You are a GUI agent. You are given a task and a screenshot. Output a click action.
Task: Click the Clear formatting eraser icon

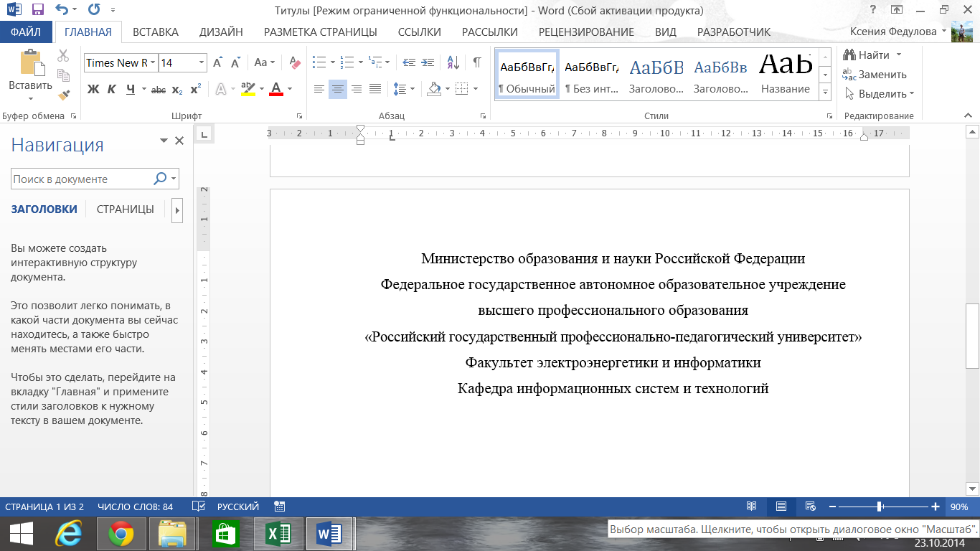point(294,62)
